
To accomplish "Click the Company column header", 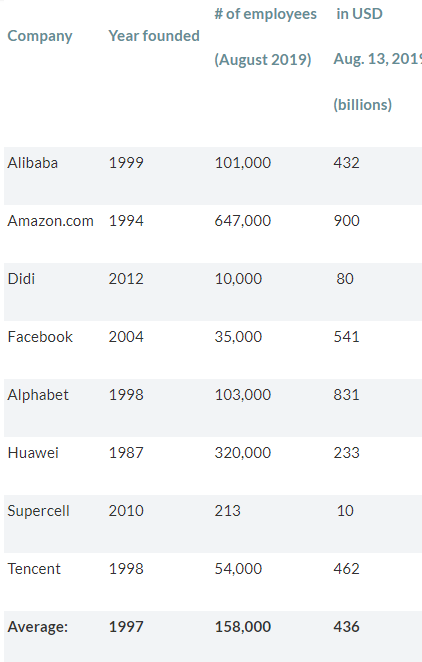I will tap(40, 36).
